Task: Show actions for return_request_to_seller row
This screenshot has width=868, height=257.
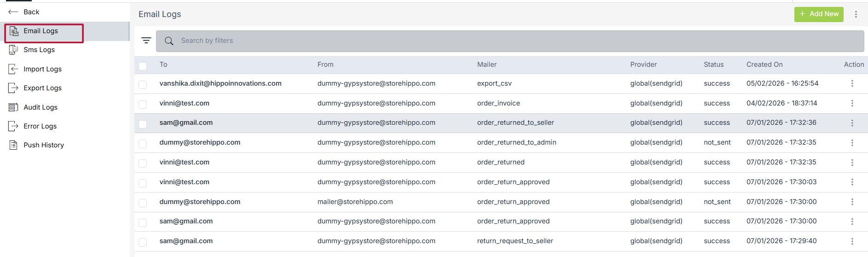Action: coord(852,241)
